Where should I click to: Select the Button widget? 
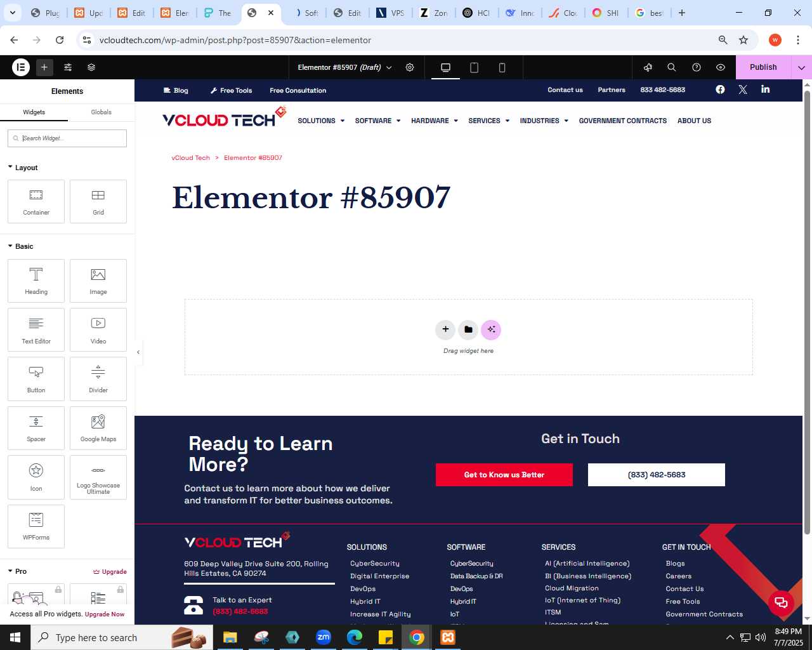[x=36, y=378]
